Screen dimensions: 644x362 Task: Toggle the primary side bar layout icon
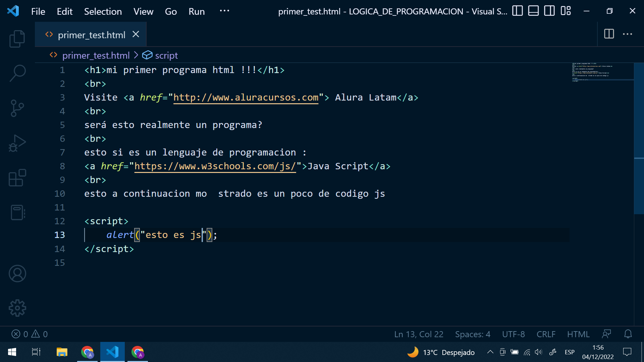(518, 11)
